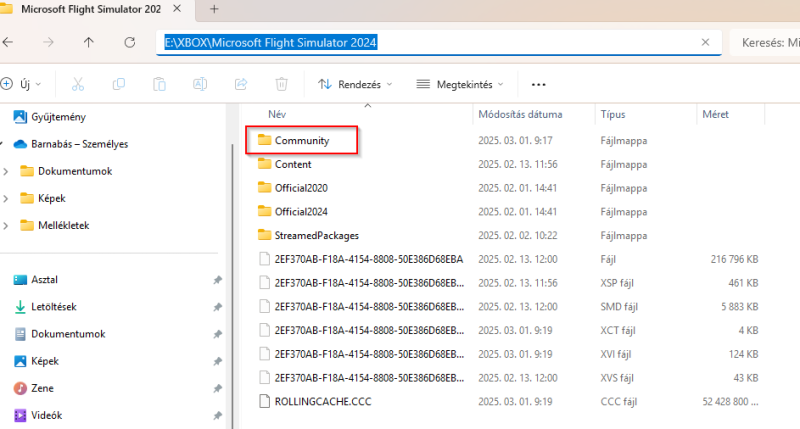Select Barnabás – Személyes OneDrive entry

pyautogui.click(x=70, y=144)
